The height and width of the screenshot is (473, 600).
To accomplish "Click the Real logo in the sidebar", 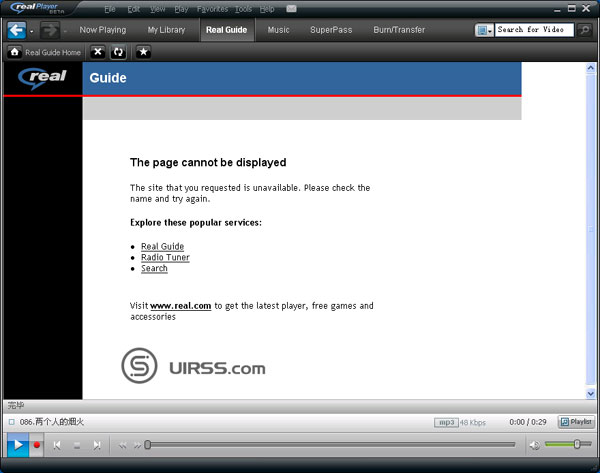I will 42,78.
